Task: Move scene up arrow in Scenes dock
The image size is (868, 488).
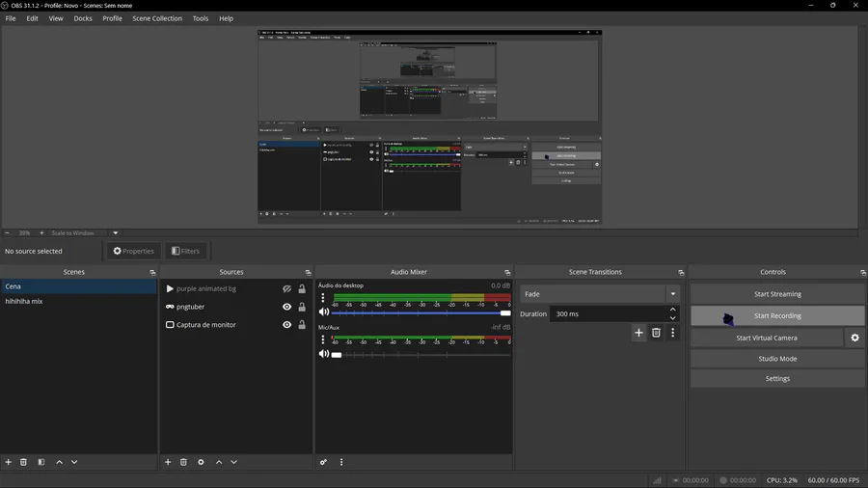Action: click(59, 462)
